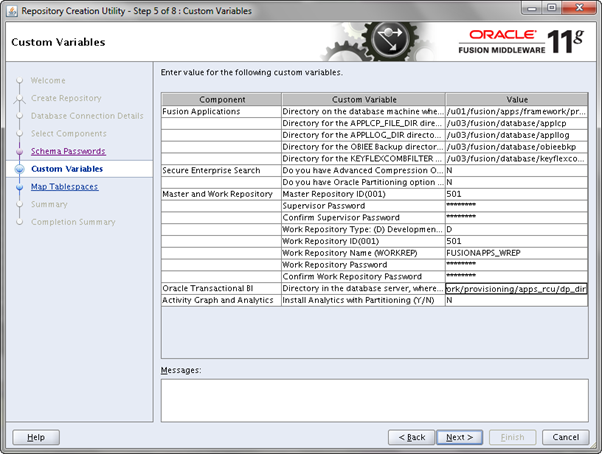602x454 pixels.
Task: Click the provisioning/apps_rcu/dp_dir value field
Action: 516,289
